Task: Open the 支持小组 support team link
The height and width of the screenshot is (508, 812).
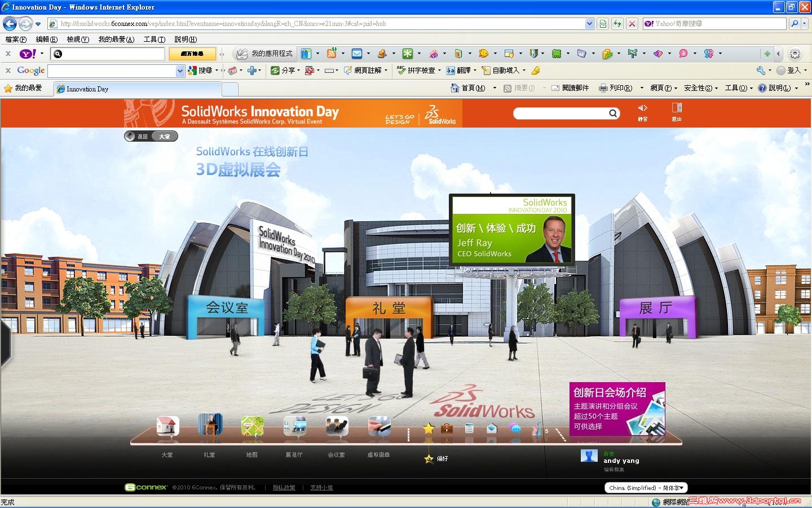Action: 321,488
